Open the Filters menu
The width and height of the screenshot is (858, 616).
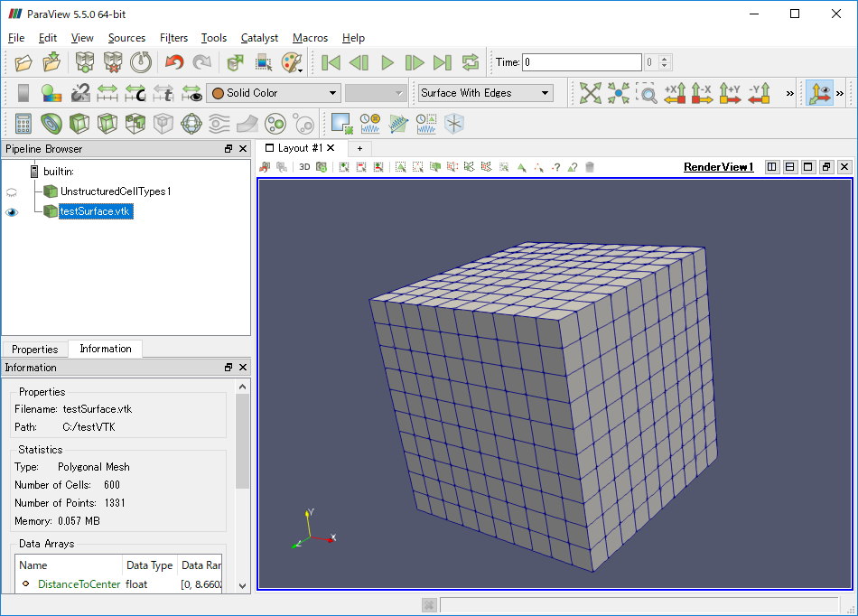click(x=173, y=38)
